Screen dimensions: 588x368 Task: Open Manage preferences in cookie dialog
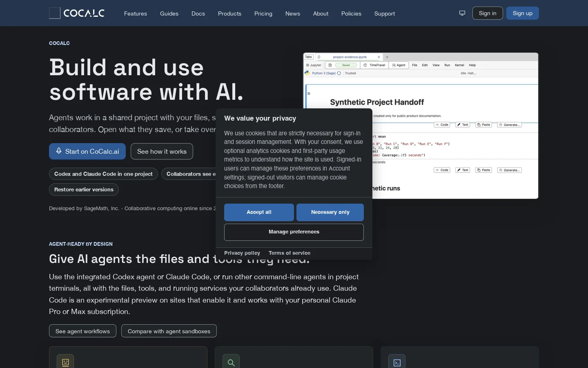tap(294, 232)
